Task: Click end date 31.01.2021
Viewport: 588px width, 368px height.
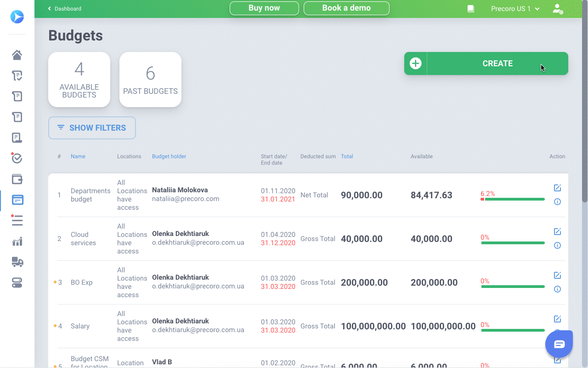Action: pos(278,199)
